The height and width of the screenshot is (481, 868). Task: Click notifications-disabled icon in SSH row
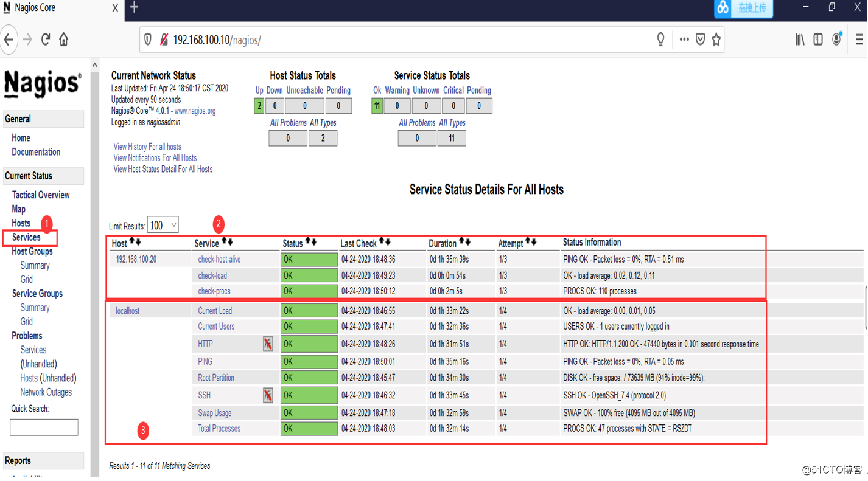(x=268, y=395)
